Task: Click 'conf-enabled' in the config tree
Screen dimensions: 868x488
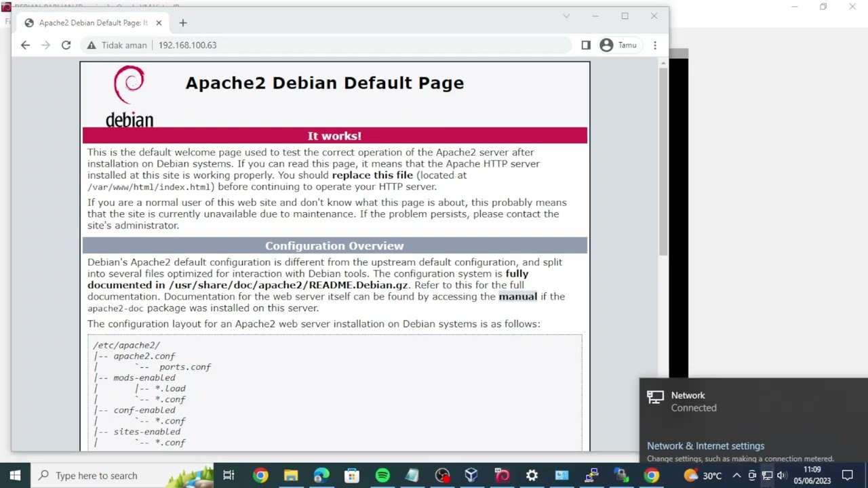Action: [144, 410]
